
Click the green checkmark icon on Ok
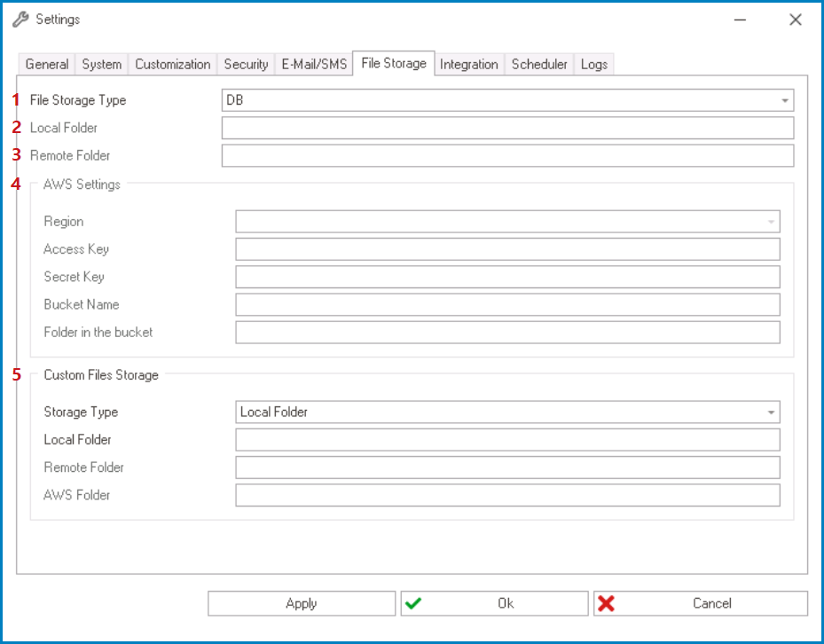click(x=415, y=603)
